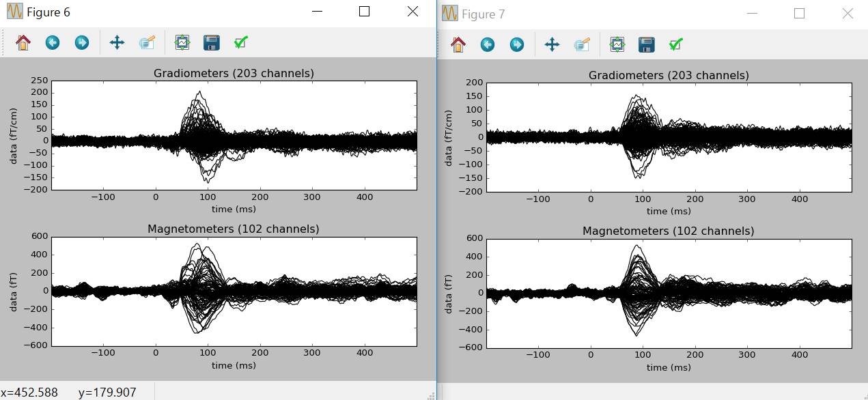This screenshot has width=868, height=400.
Task: Activate Pan tool in Figure 6
Action: pos(117,43)
